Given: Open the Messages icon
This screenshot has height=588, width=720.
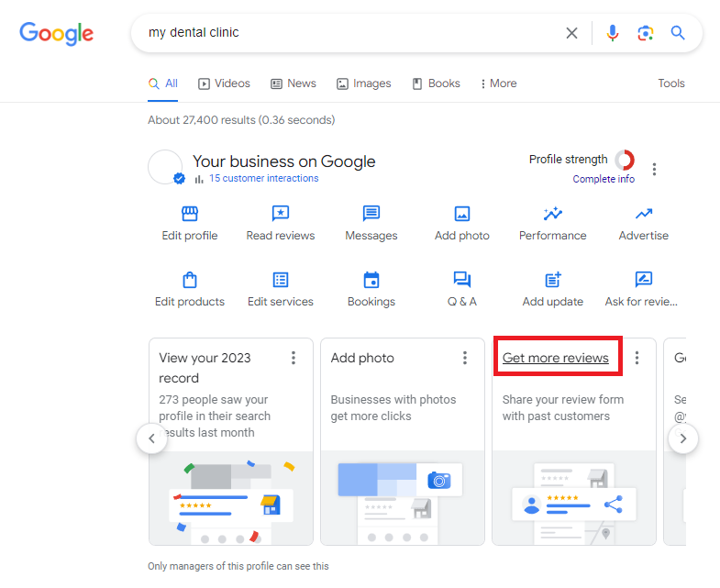Looking at the screenshot, I should point(371,214).
